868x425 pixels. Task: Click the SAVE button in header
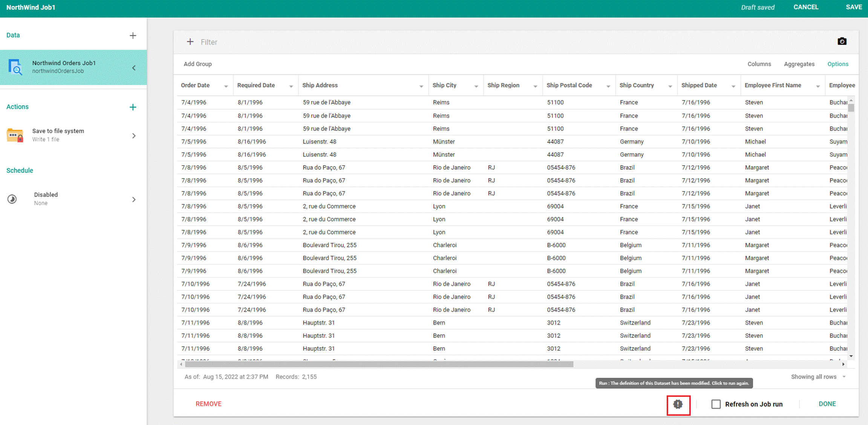(x=854, y=7)
